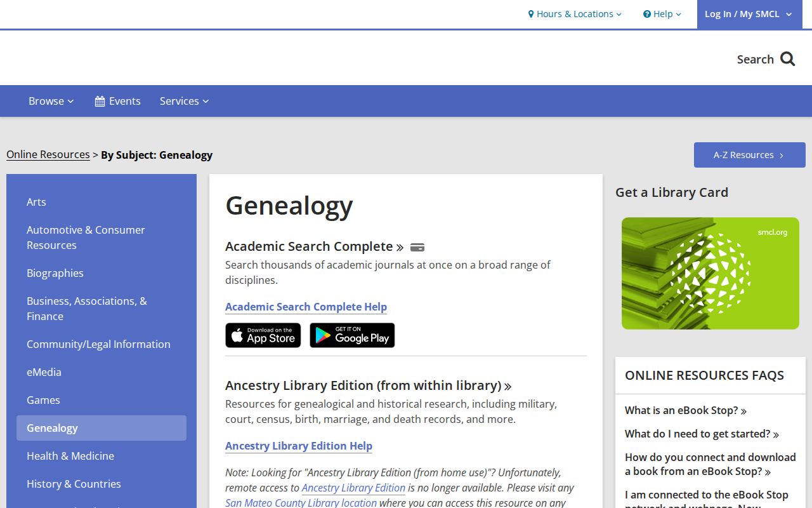Expand the Help menu in top bar

click(662, 14)
